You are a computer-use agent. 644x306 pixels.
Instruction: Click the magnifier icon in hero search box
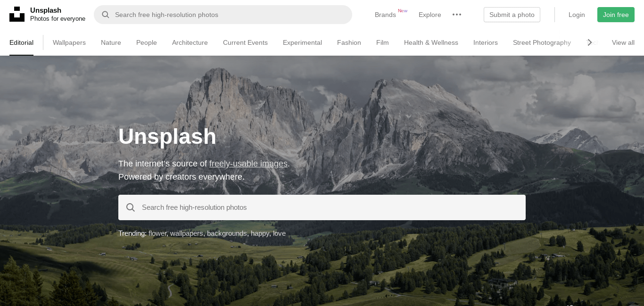click(131, 207)
